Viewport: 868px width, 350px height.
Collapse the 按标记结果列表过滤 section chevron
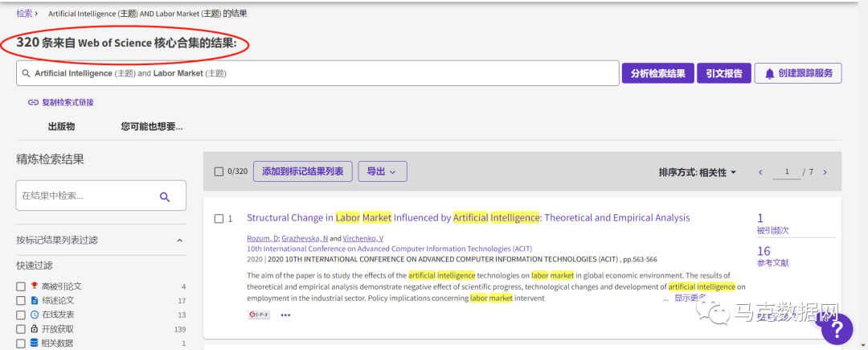coord(179,241)
